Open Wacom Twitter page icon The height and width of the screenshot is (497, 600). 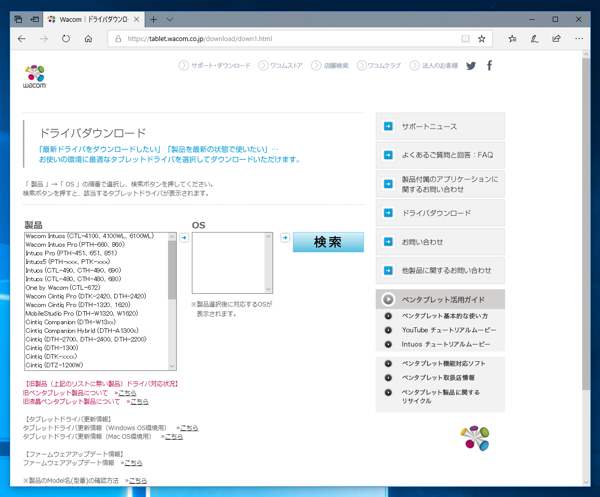tap(471, 66)
